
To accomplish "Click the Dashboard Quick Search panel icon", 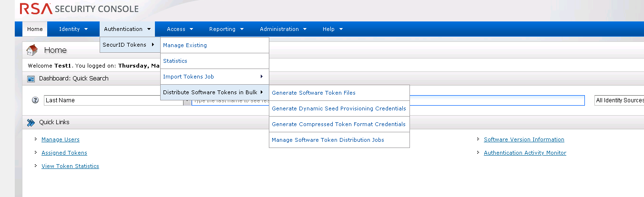I will tap(31, 79).
